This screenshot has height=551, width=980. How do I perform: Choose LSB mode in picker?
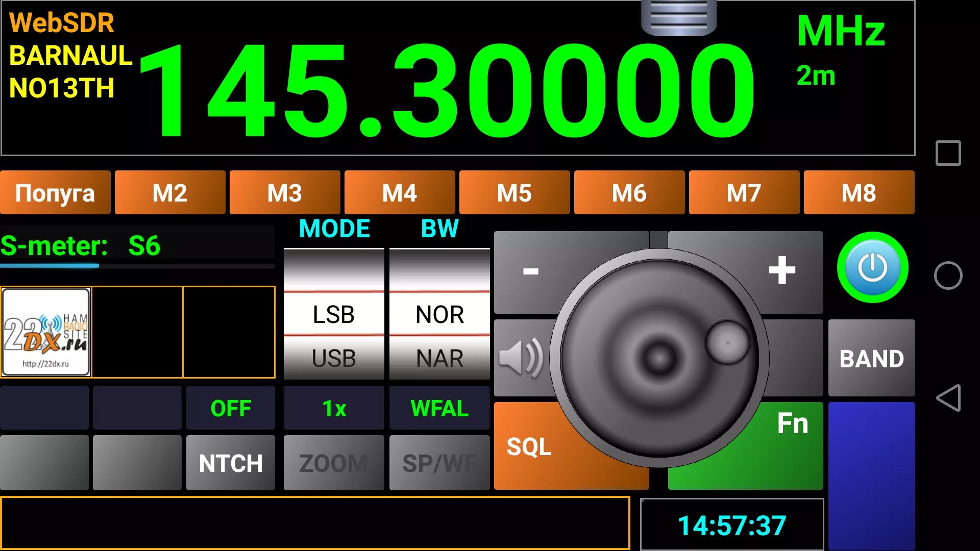point(334,314)
